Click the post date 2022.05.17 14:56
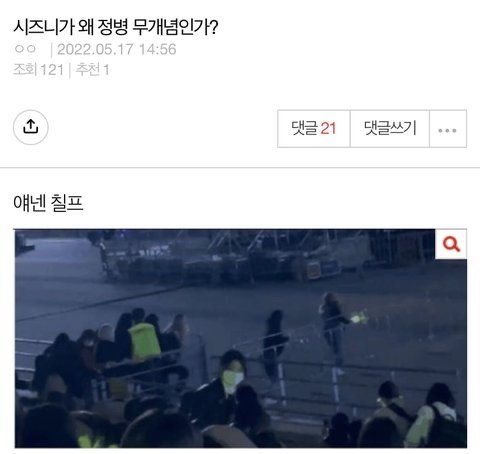 [x=116, y=49]
